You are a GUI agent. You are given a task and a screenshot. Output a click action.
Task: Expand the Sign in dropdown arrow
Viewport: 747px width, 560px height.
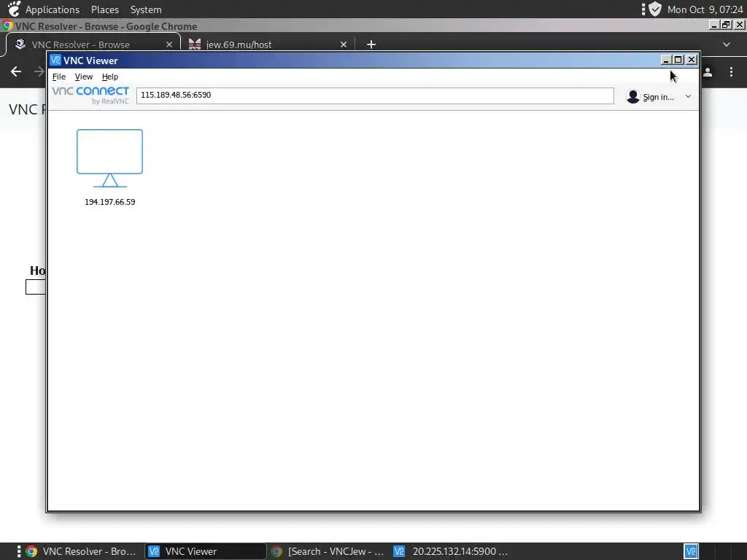coord(688,97)
